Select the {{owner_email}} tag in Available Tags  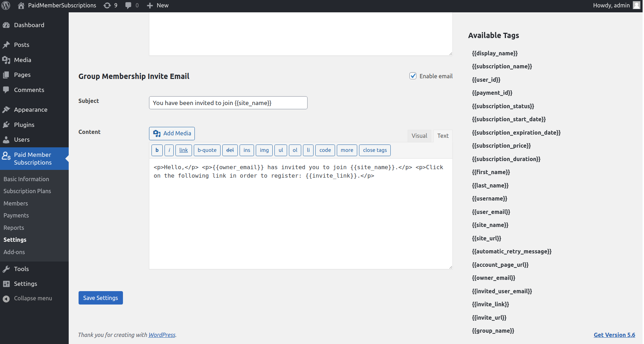pyautogui.click(x=494, y=278)
